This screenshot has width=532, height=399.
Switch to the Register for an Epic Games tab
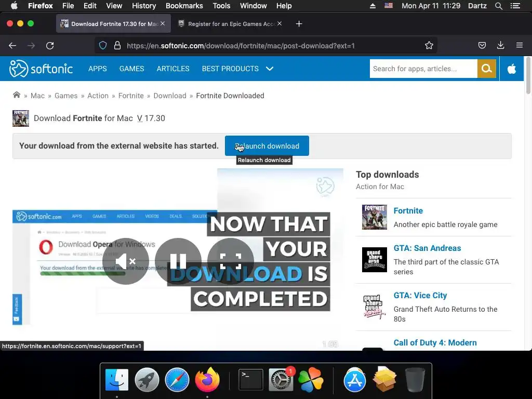(x=231, y=24)
